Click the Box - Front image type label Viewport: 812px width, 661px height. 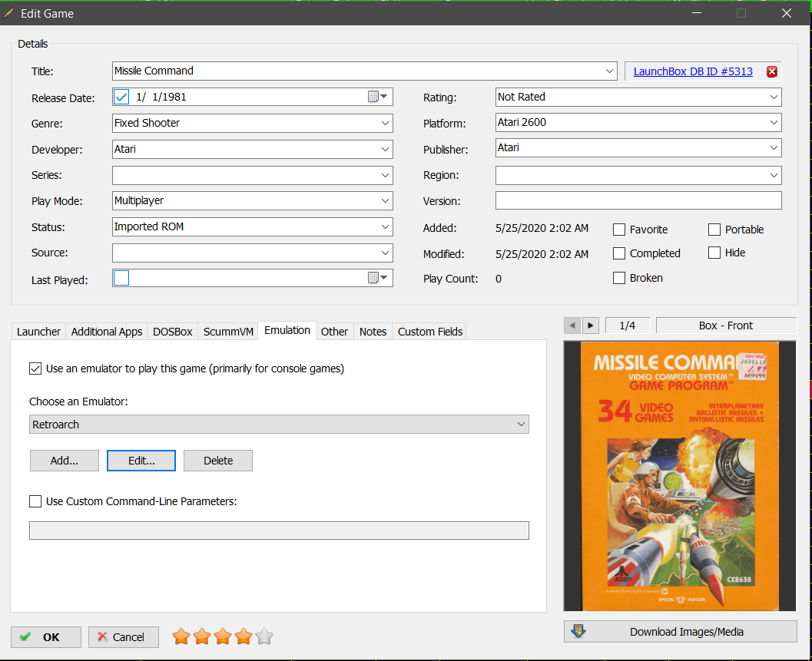click(725, 326)
